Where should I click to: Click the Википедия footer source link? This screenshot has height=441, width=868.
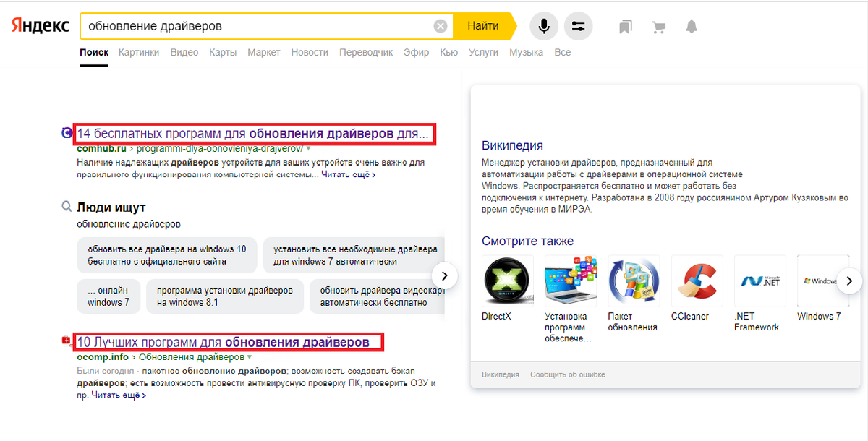501,374
